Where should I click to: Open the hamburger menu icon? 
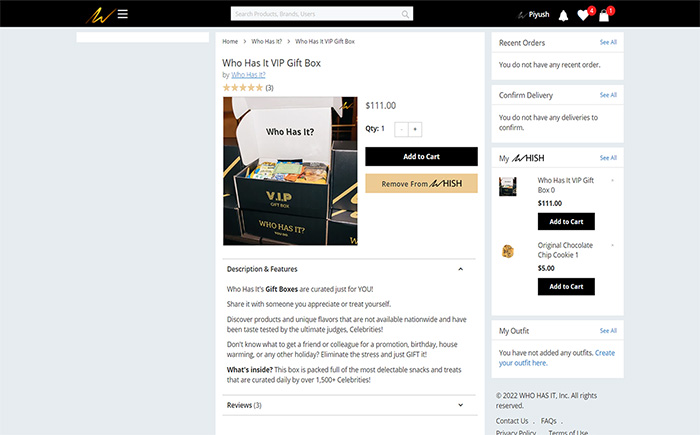tap(123, 14)
